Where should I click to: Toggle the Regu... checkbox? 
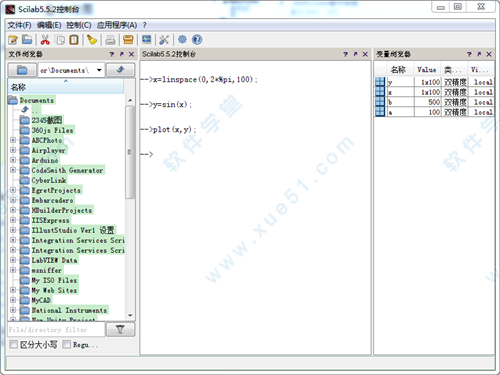67,344
